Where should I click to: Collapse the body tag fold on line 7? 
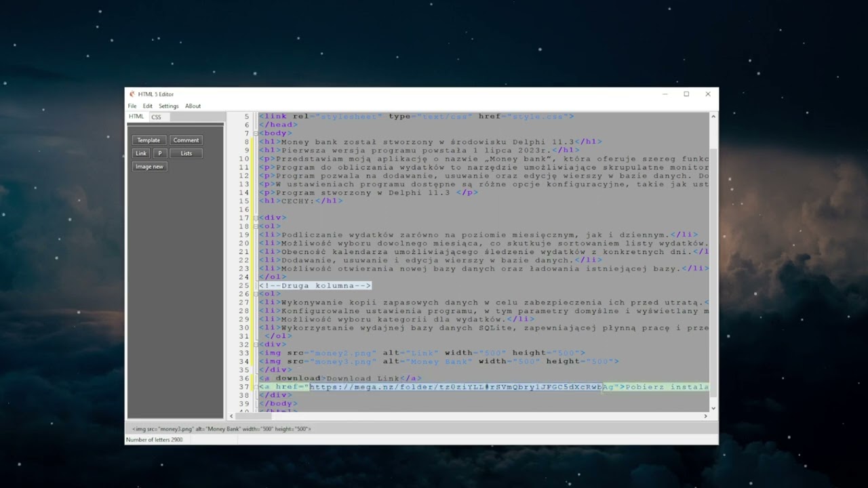click(x=256, y=134)
